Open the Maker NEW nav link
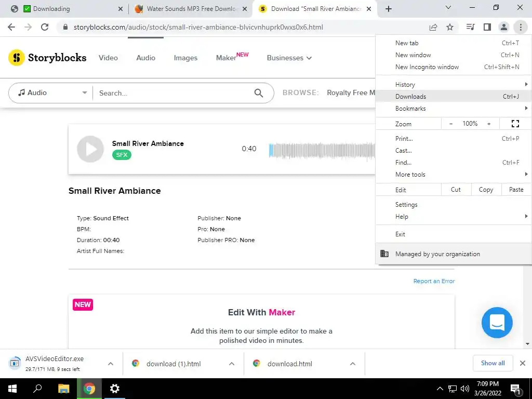 coord(232,57)
